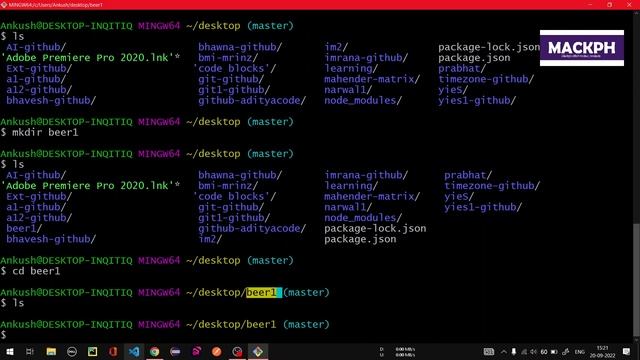Show hidden system tray icons
640x360 pixels.
(504, 352)
